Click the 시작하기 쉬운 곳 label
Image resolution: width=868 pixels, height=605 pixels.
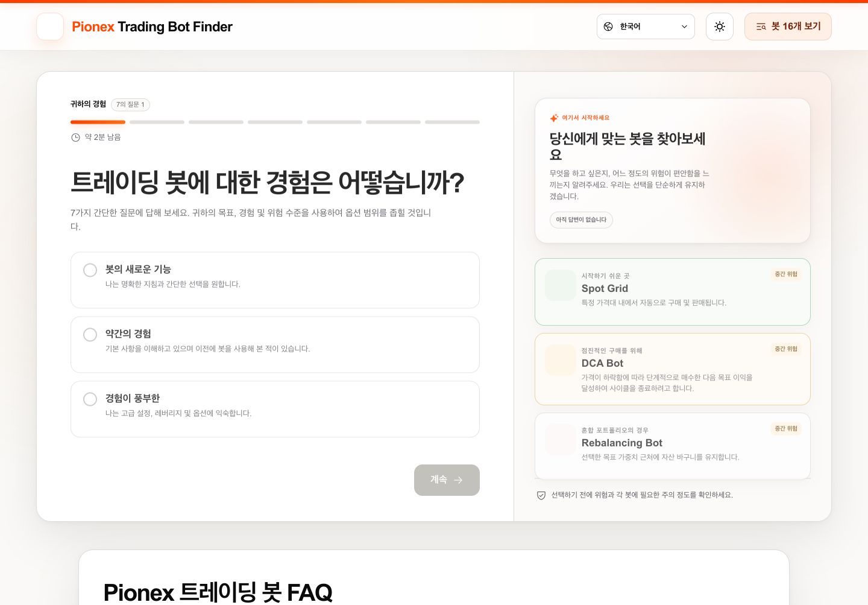tap(605, 276)
